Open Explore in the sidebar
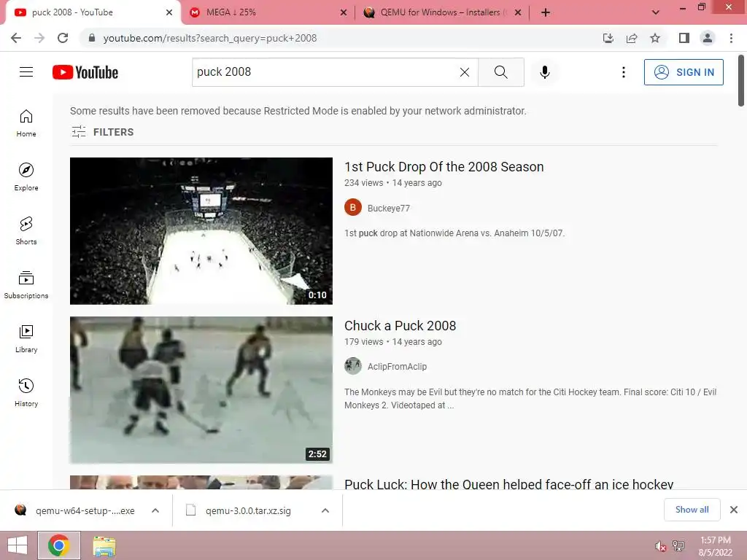Viewport: 747px width, 560px height. click(x=26, y=177)
